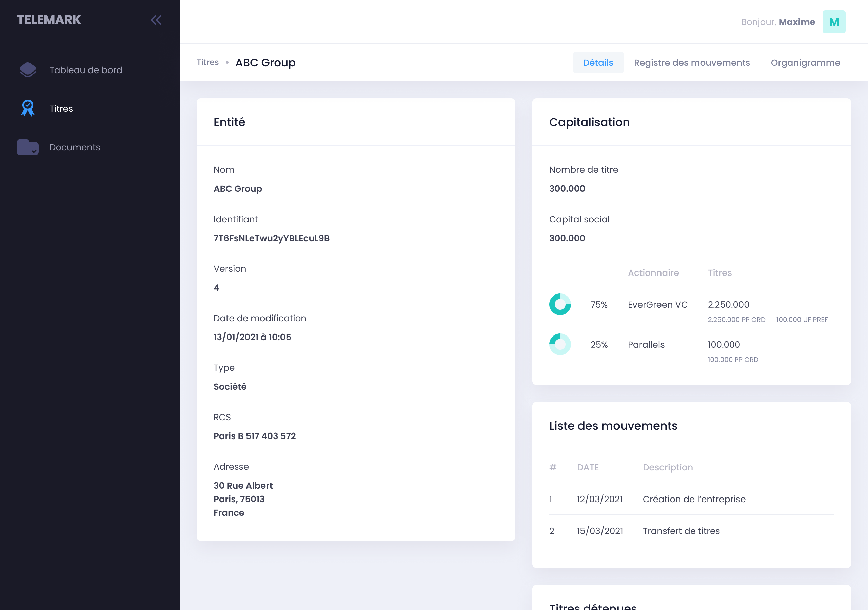The height and width of the screenshot is (610, 868).
Task: Go to Tableau de bord
Action: point(86,70)
